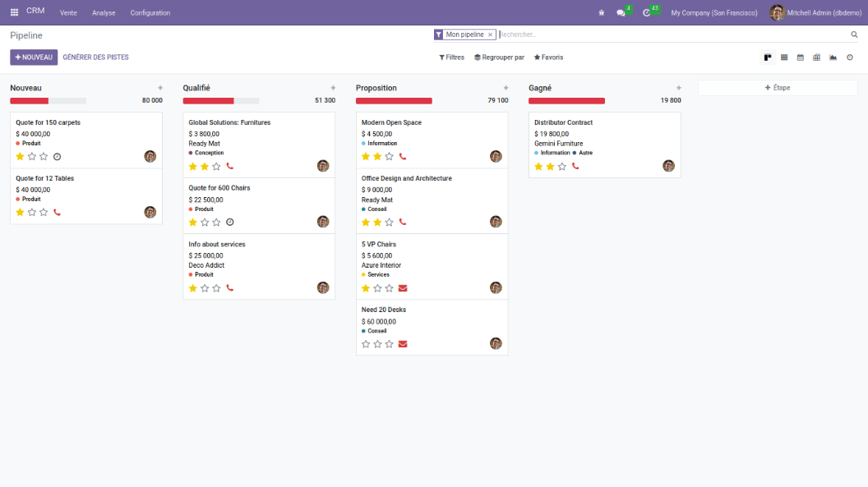Set three-star priority on Need 20 Desks
The image size is (868, 487).
pyautogui.click(x=390, y=344)
